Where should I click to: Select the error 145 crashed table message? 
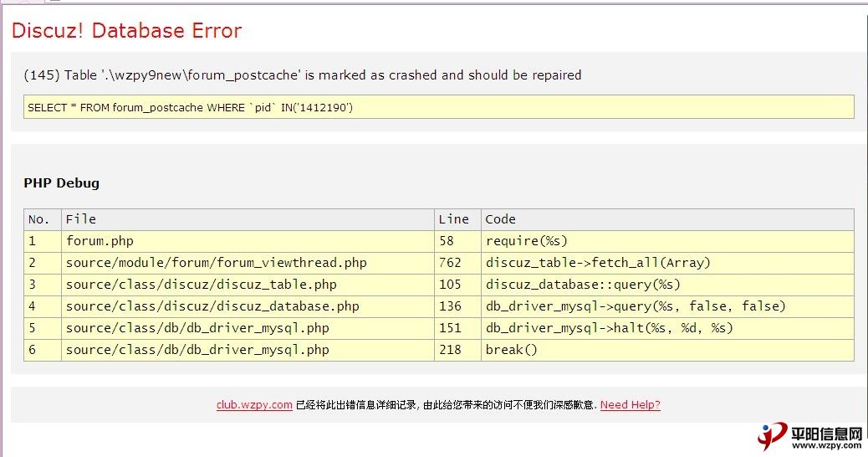[302, 74]
